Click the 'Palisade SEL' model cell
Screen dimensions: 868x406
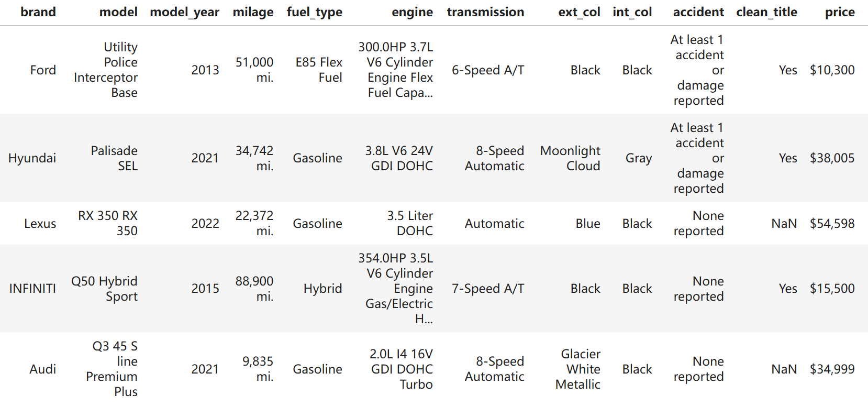click(x=114, y=158)
